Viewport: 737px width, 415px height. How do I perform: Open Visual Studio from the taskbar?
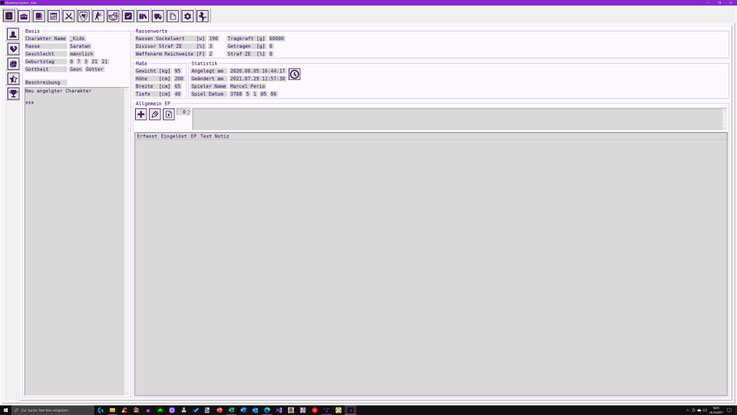(279, 410)
